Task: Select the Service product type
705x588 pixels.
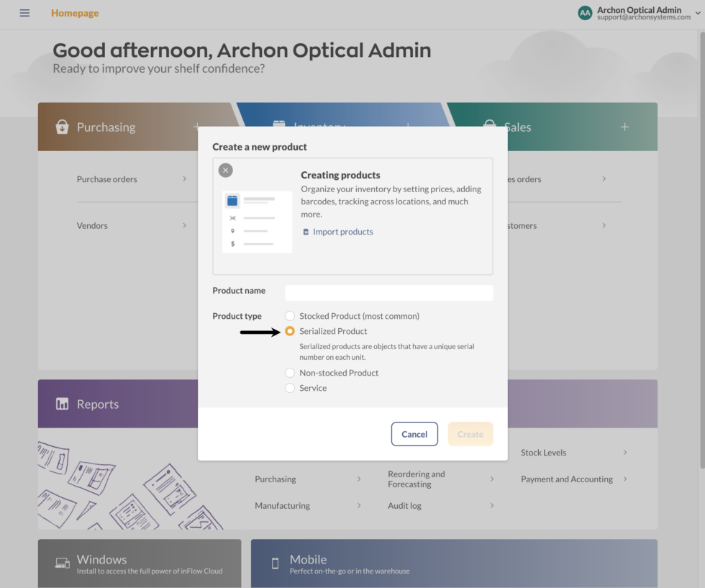Action: (290, 388)
